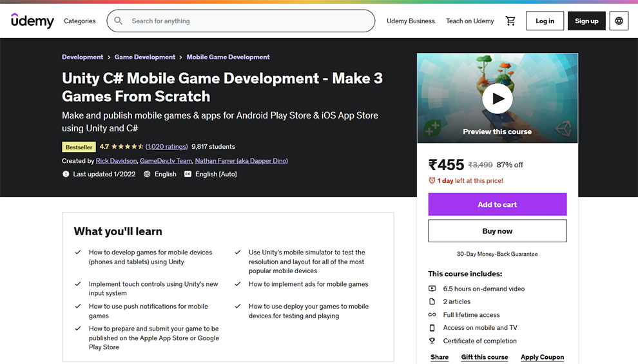638x364 pixels.
Task: Click the Udemy logo
Action: [x=32, y=21]
